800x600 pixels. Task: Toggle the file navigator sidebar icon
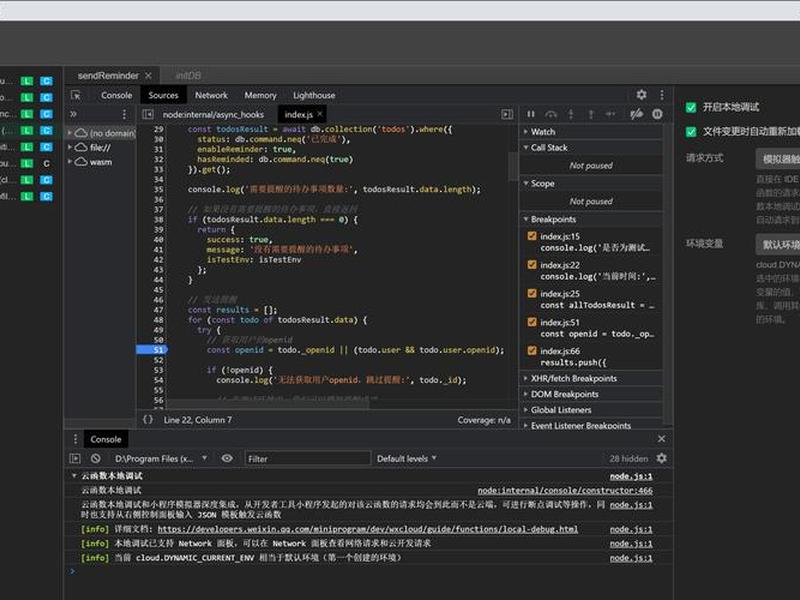click(148, 114)
